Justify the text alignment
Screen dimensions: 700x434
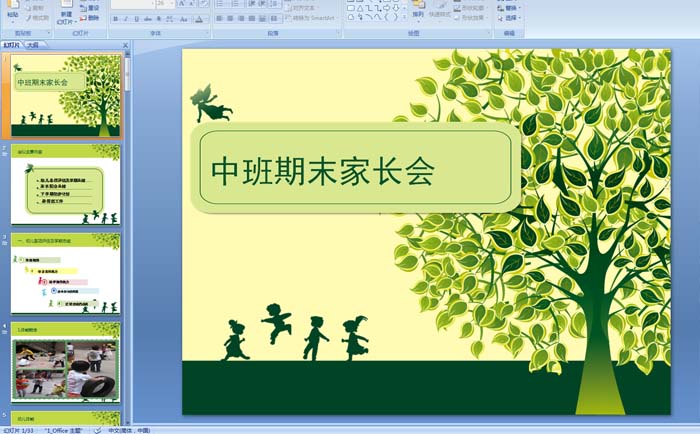click(252, 18)
